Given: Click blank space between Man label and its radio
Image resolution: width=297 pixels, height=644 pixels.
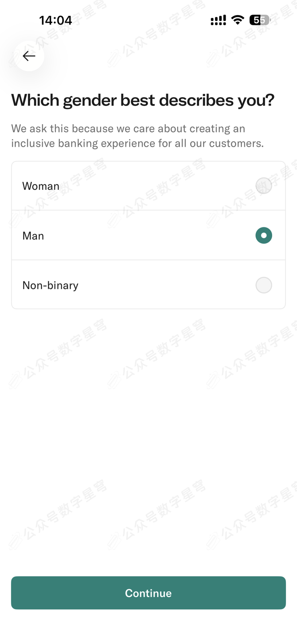Looking at the screenshot, I should coord(146,236).
